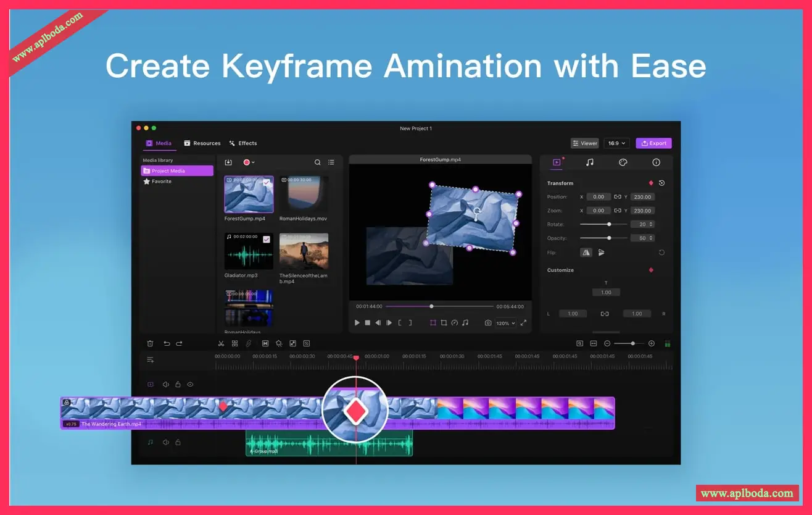Open the audio properties tab with music note
Image resolution: width=812 pixels, height=515 pixels.
[589, 162]
